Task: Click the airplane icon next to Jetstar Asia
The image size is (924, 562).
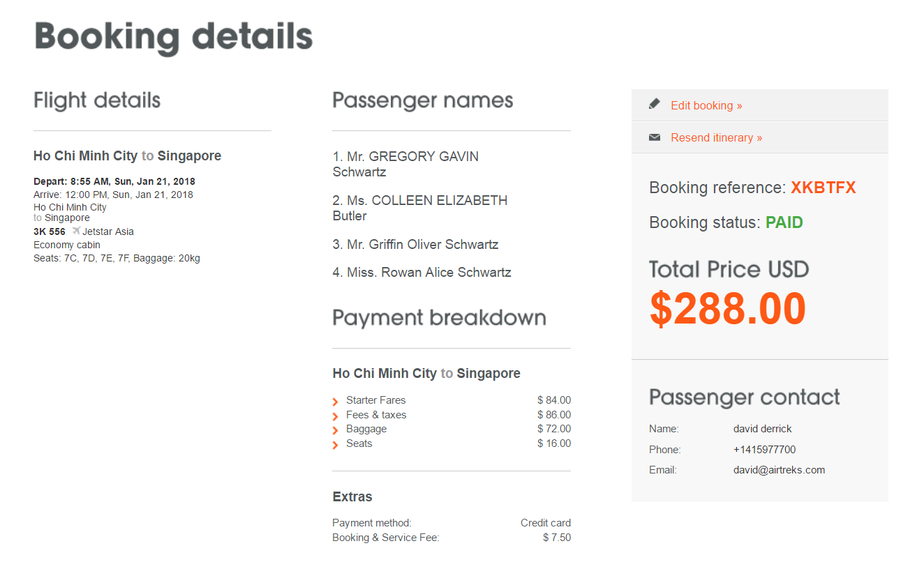Action: (x=76, y=231)
